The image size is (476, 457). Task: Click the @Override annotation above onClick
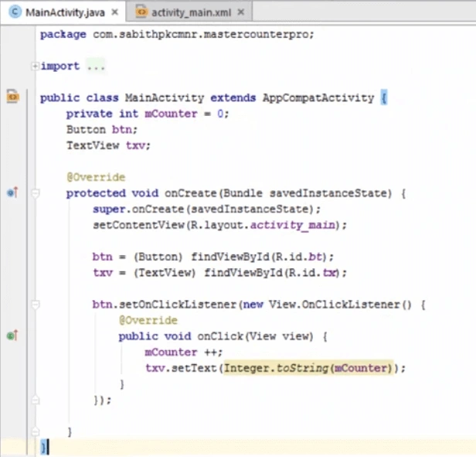click(x=148, y=321)
